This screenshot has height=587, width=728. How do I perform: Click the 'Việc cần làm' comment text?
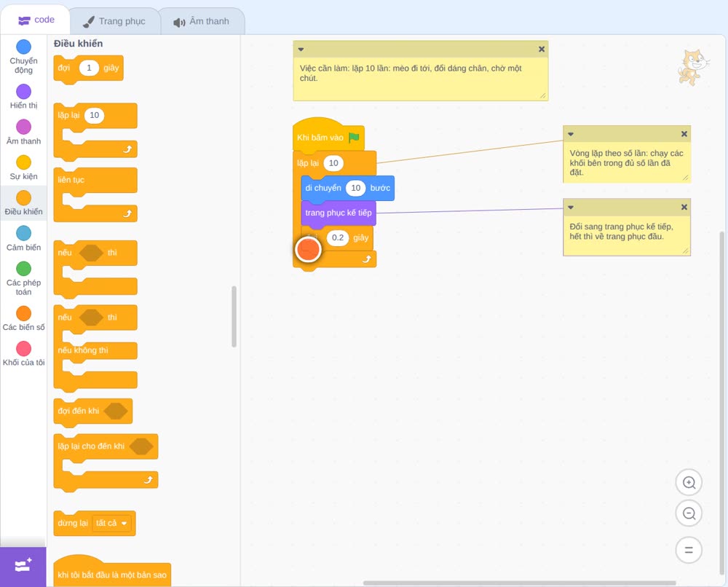point(411,74)
